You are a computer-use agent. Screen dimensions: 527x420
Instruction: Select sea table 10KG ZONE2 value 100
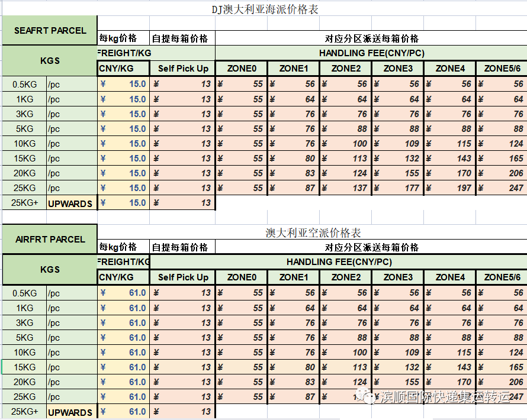345,143
